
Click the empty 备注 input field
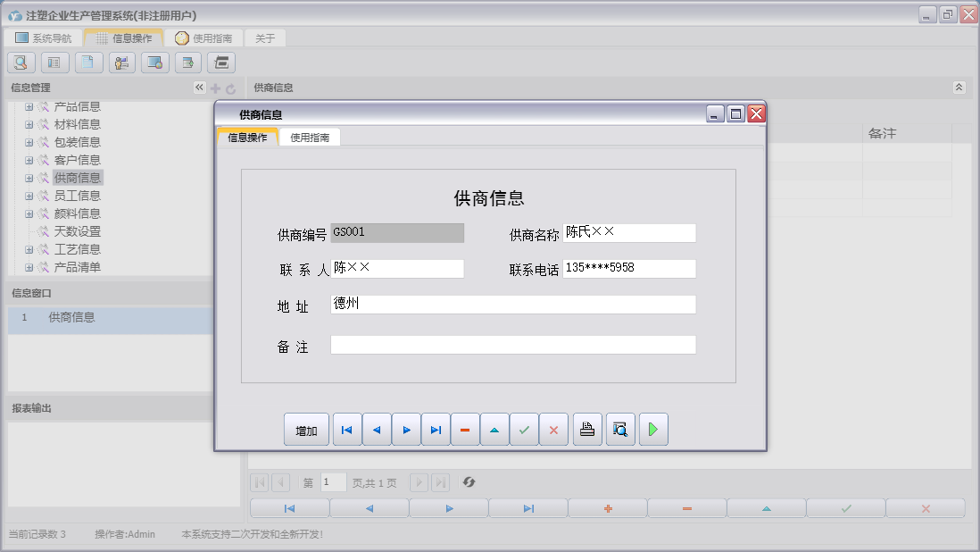pyautogui.click(x=512, y=345)
